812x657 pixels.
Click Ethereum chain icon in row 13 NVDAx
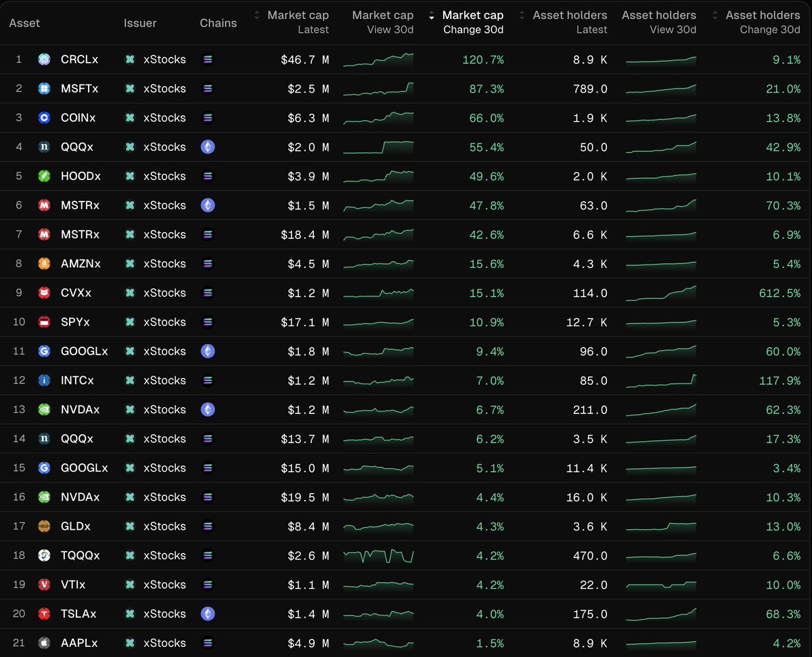(x=208, y=409)
